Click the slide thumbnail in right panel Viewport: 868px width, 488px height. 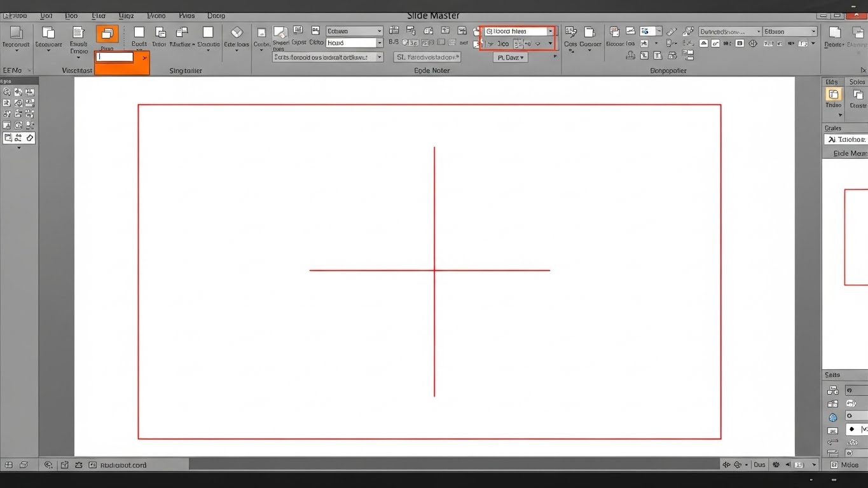[x=856, y=237]
